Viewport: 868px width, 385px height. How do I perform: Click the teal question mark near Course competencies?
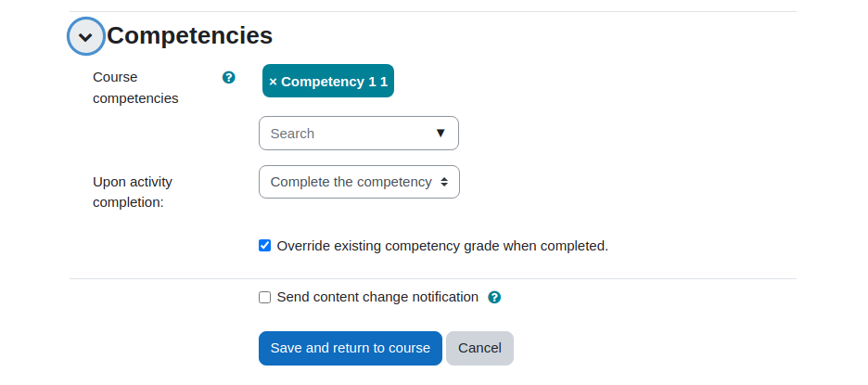tap(229, 78)
